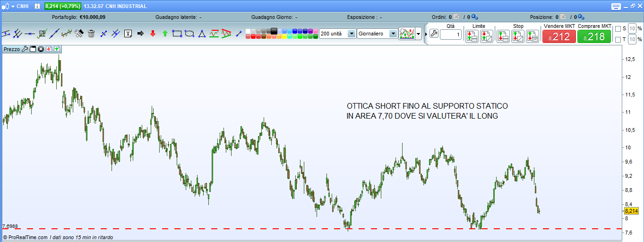Insert a red down arrow marker

pos(153,34)
